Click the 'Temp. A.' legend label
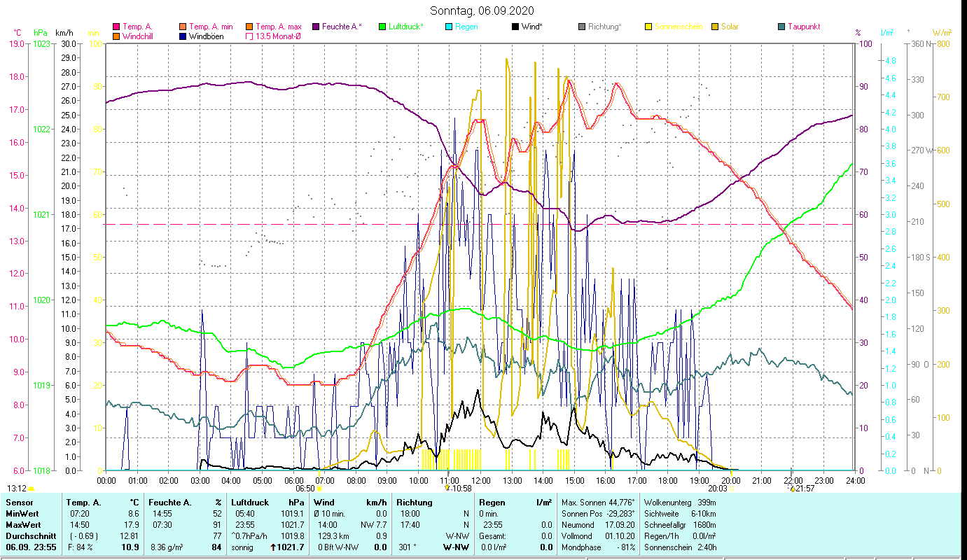Image resolution: width=967 pixels, height=560 pixels. click(138, 27)
